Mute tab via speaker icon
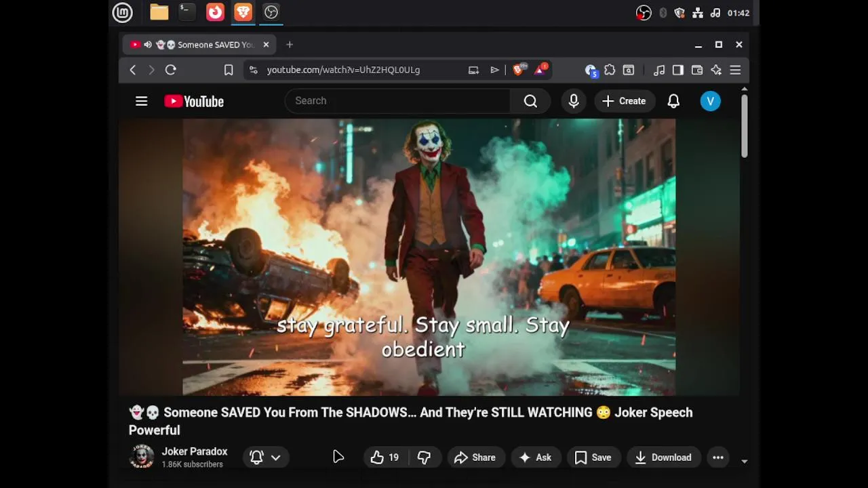Viewport: 868px width, 488px height. point(148,45)
